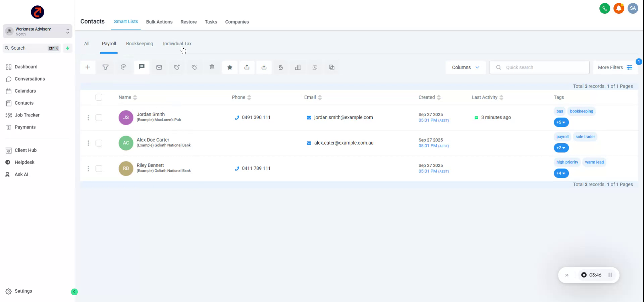
Task: Open the Companies menu item
Action: tap(237, 21)
